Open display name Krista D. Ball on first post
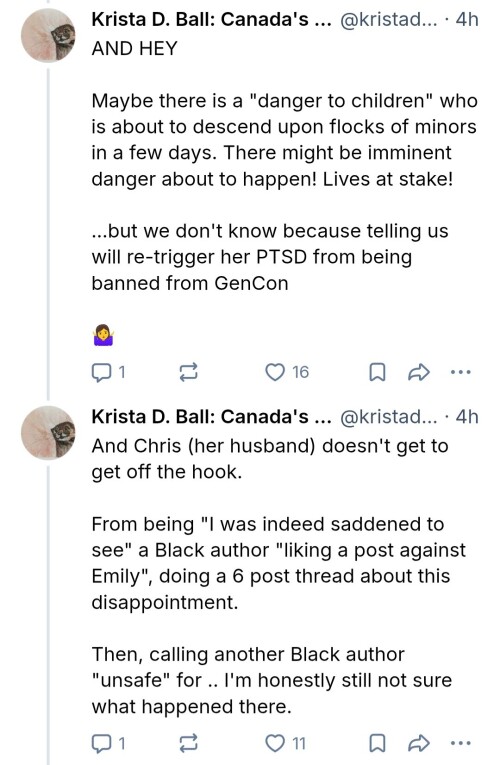Image resolution: width=500 pixels, height=765 pixels. pos(211,20)
